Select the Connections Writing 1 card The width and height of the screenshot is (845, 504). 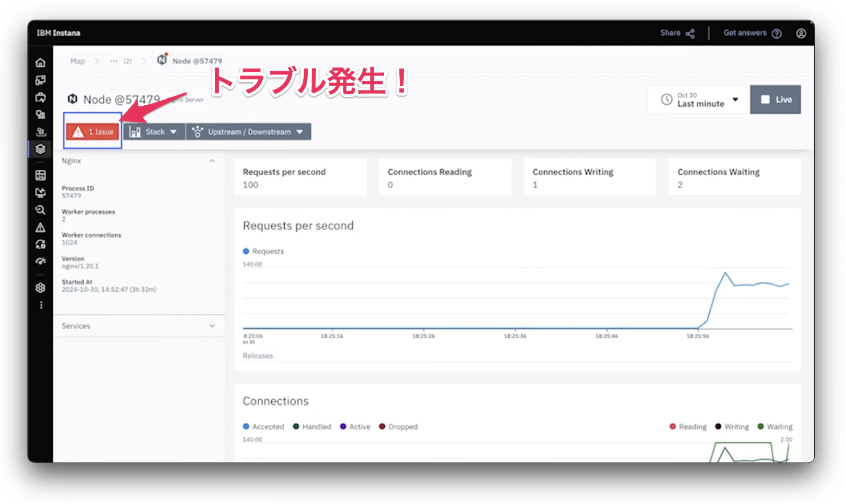tap(590, 177)
